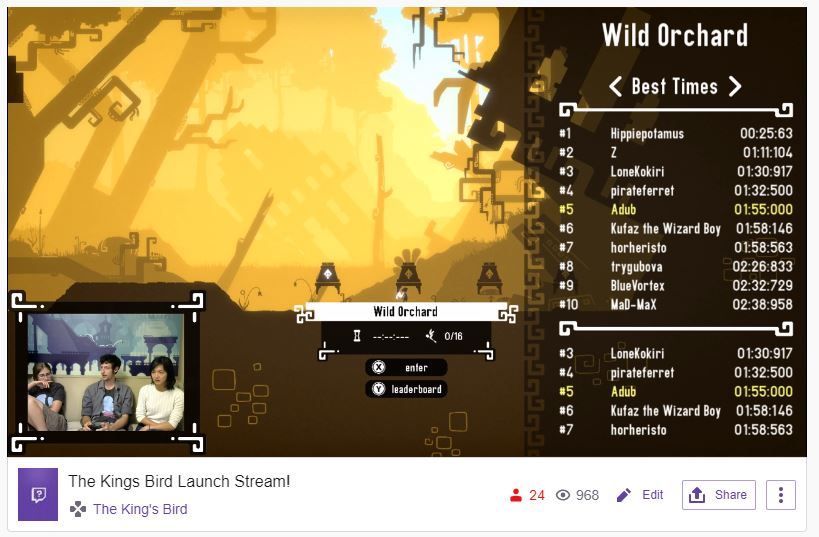Go to next leaderboard with right chevron
This screenshot has width=819, height=537.
pyautogui.click(x=735, y=86)
